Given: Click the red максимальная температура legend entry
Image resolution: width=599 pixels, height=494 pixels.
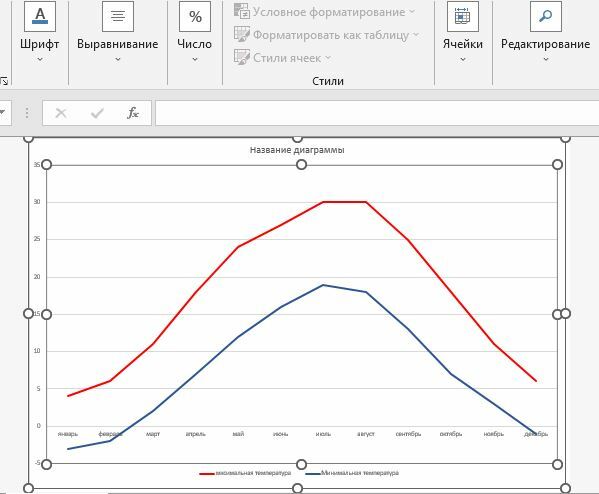Looking at the screenshot, I should pos(245,473).
